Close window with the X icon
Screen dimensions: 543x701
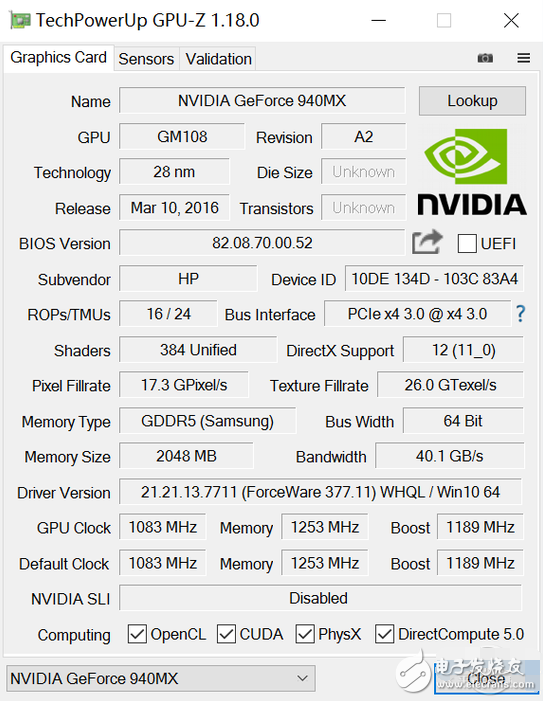tap(511, 20)
